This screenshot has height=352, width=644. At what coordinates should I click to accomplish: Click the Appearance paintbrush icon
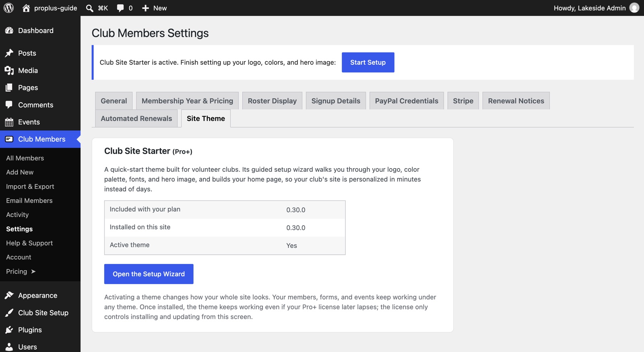pos(9,296)
